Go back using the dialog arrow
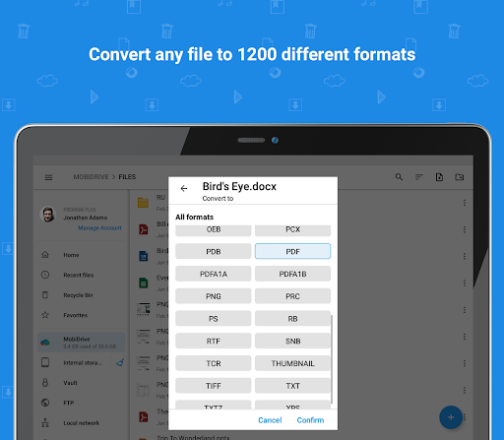 tap(184, 188)
